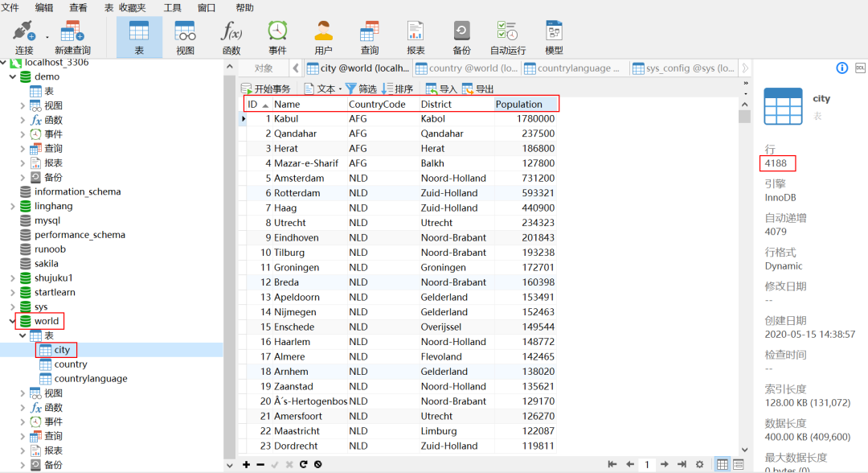Click the 导出 export button
The height and width of the screenshot is (473, 868).
(477, 88)
